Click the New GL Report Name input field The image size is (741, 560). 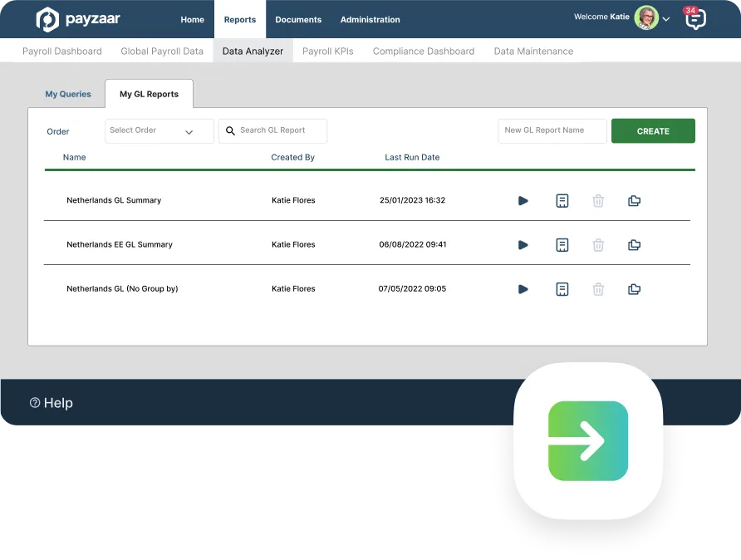tap(552, 130)
